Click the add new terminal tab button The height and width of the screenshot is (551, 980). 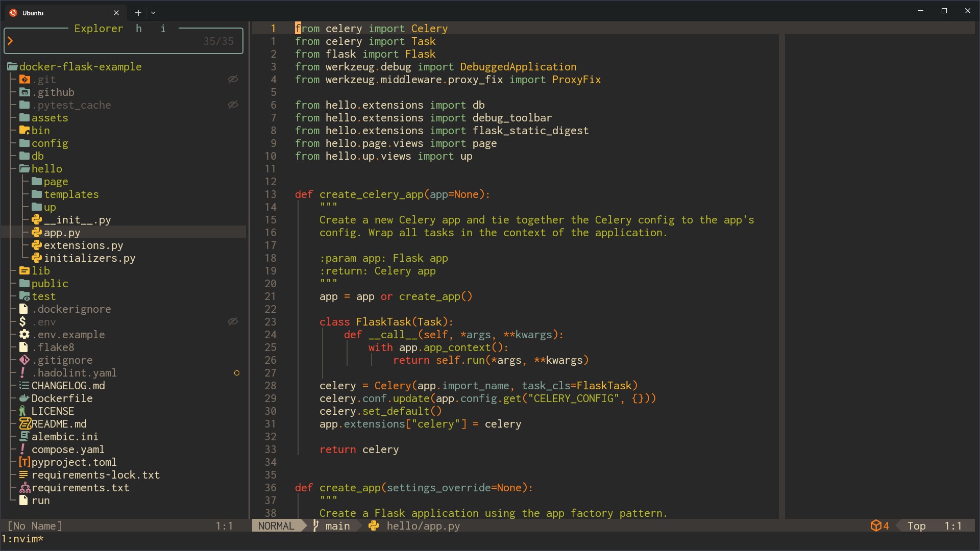click(x=138, y=12)
